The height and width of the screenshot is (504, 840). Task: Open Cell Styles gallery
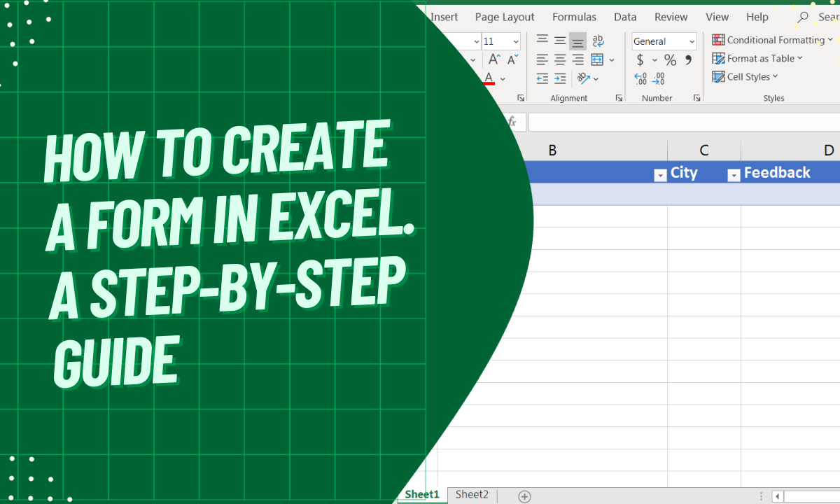[745, 77]
